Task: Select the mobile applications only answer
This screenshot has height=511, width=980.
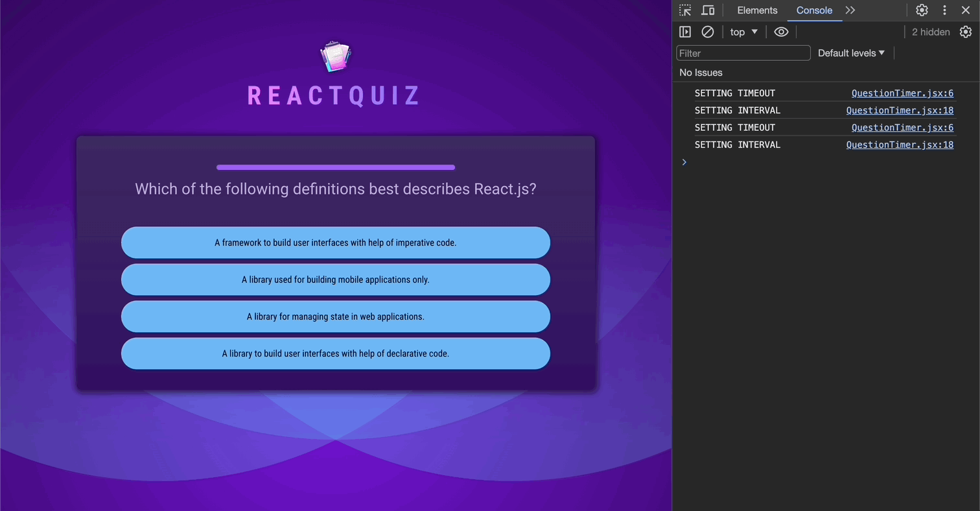Action: click(x=336, y=279)
